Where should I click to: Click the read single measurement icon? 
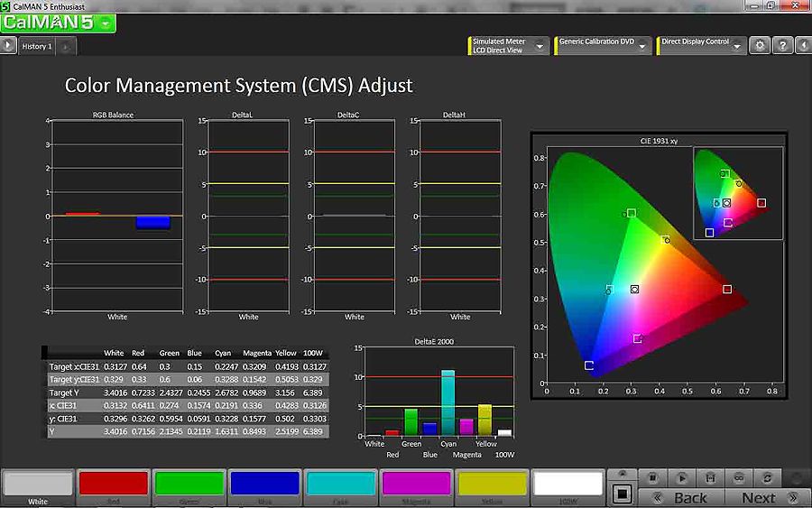[x=683, y=477]
